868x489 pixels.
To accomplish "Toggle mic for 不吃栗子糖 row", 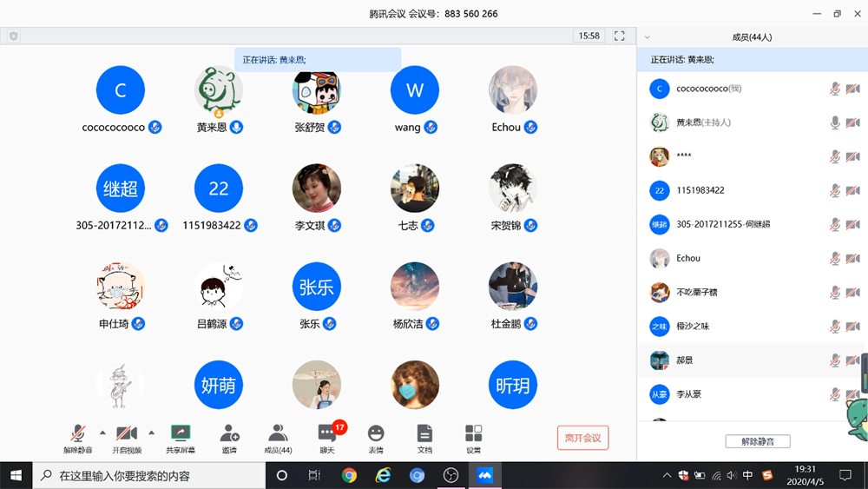I will tap(835, 293).
